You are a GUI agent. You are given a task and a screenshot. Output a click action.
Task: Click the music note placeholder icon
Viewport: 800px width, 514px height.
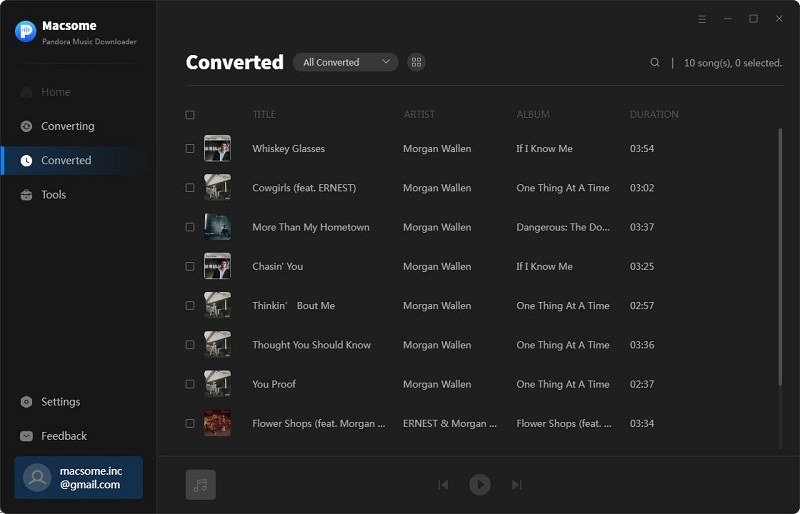(x=201, y=485)
